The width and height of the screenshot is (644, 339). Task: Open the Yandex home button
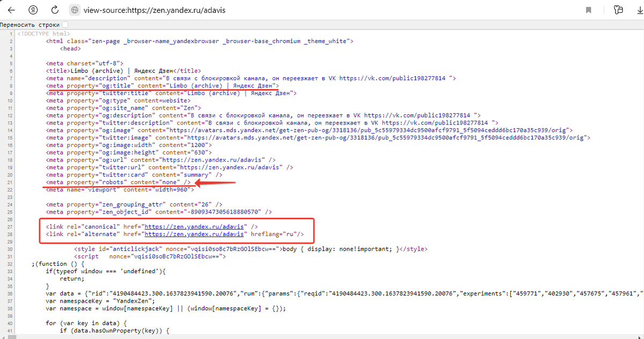(33, 10)
